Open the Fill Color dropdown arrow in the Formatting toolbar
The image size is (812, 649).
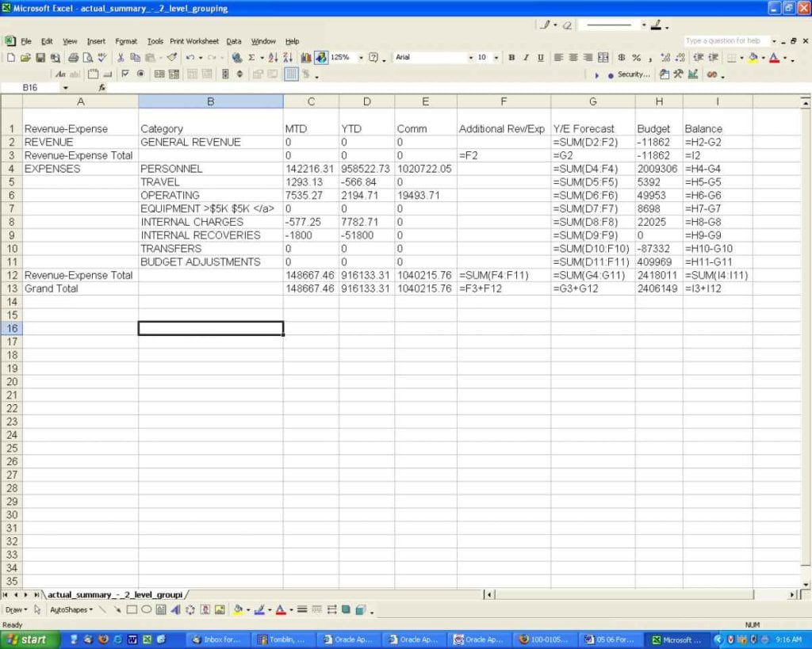tap(764, 58)
